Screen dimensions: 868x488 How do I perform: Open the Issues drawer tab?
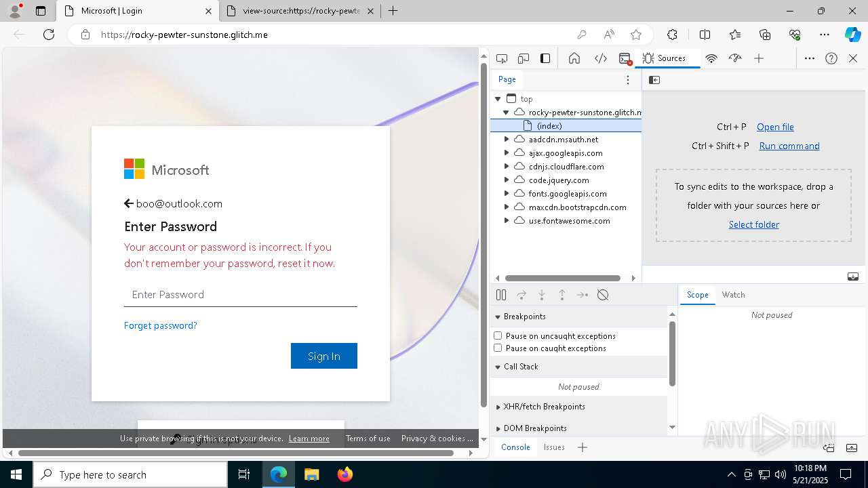point(554,447)
